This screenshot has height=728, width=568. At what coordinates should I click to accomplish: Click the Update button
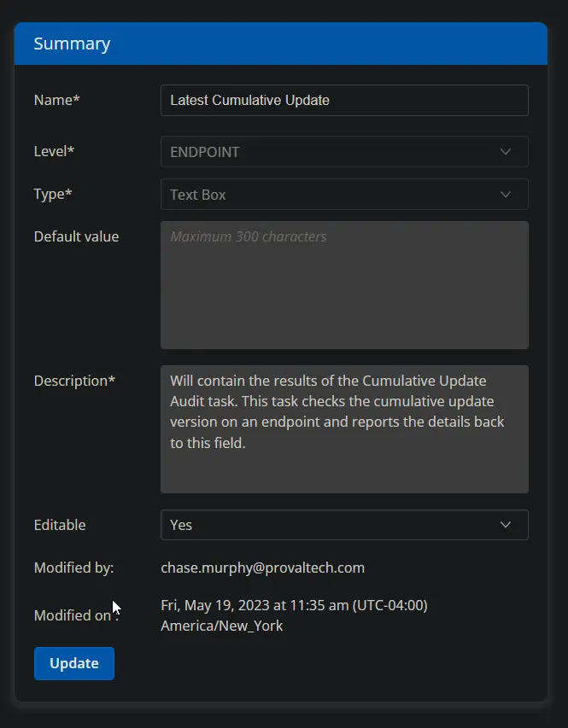tap(74, 663)
